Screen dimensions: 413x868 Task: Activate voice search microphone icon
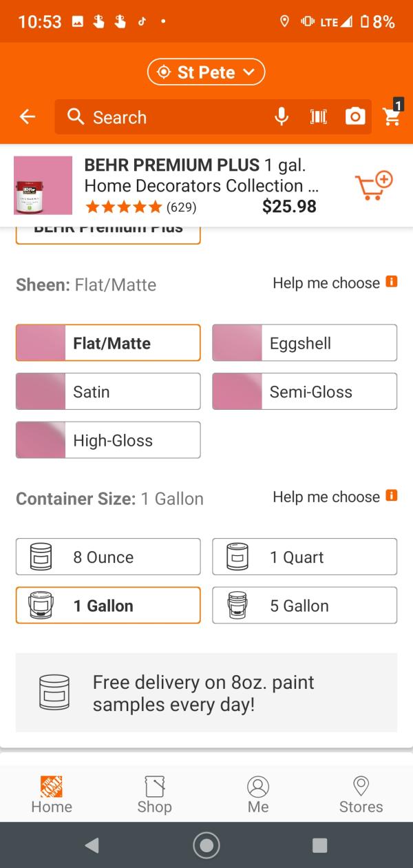(x=282, y=117)
